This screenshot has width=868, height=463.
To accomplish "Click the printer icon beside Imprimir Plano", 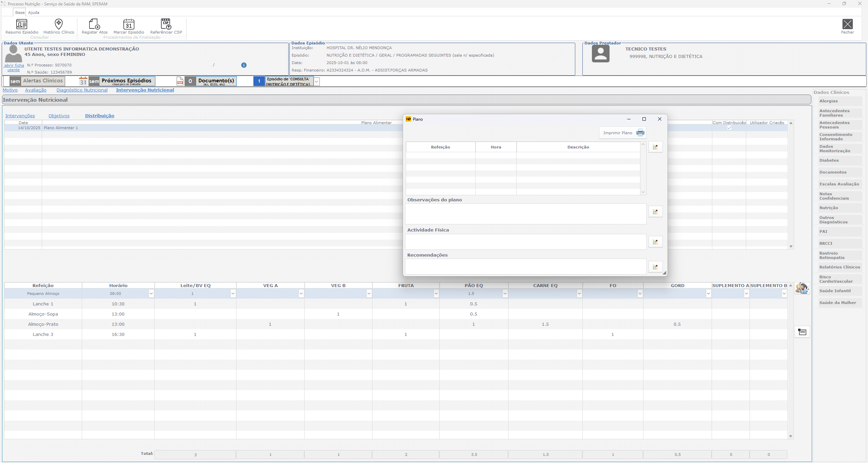I will 640,133.
